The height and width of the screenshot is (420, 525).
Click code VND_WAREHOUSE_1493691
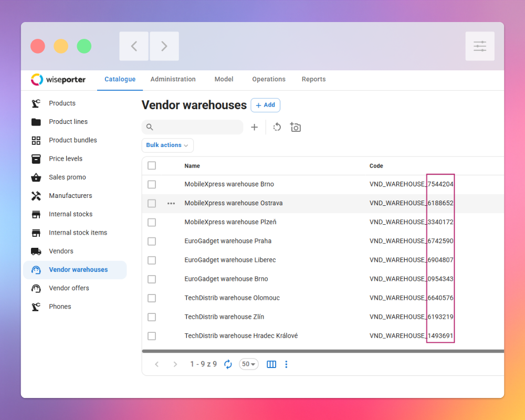coord(411,336)
